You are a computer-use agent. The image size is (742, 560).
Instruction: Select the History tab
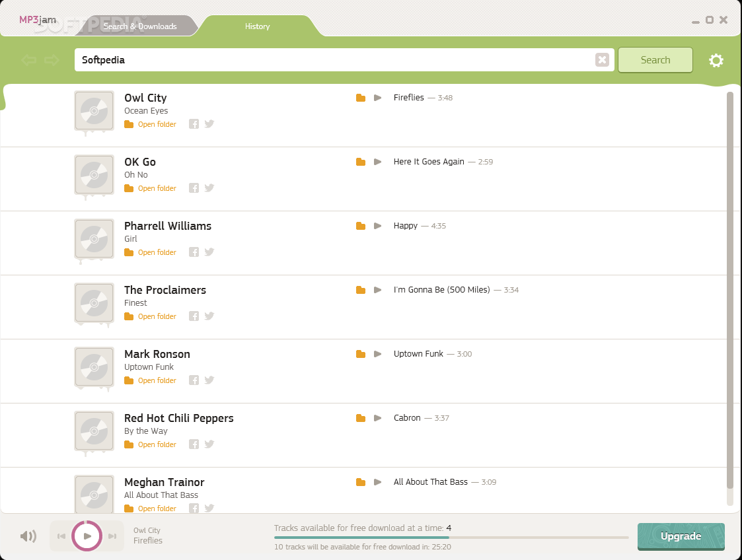coord(258,26)
